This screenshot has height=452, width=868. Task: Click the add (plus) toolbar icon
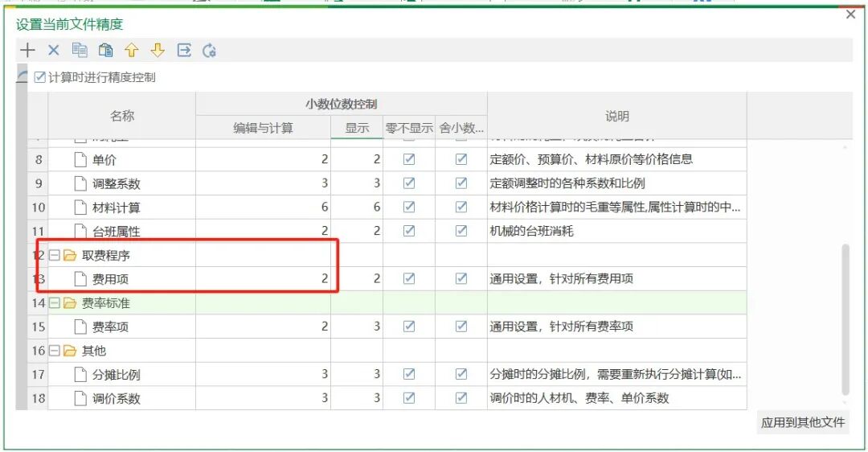click(x=27, y=51)
